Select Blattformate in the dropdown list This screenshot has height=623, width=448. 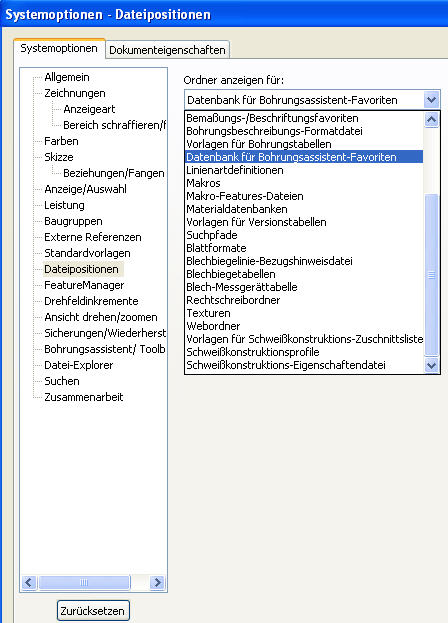[216, 248]
